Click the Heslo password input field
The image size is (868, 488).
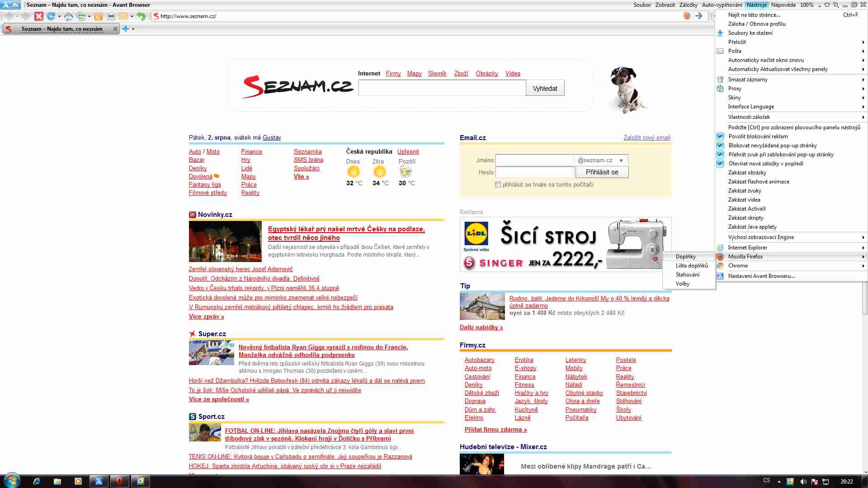(x=534, y=172)
